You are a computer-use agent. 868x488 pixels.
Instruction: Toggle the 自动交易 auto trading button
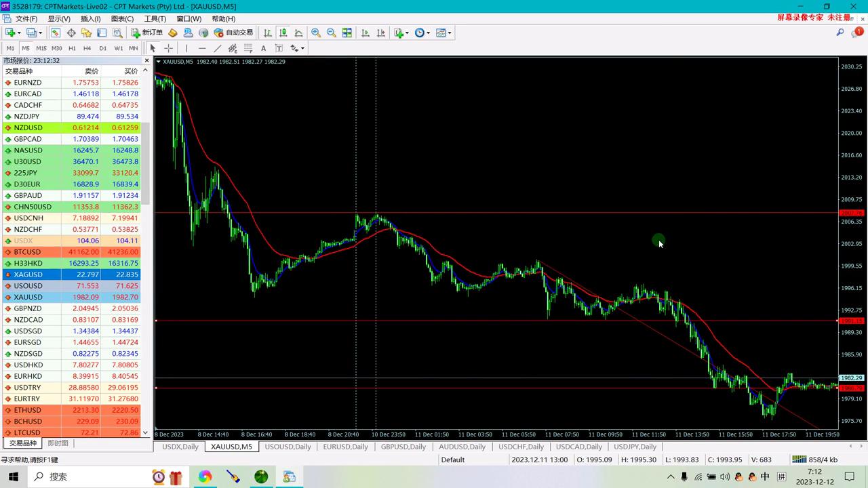(233, 33)
